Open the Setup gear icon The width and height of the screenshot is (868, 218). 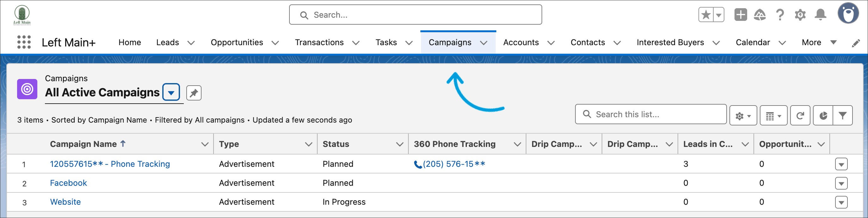800,15
